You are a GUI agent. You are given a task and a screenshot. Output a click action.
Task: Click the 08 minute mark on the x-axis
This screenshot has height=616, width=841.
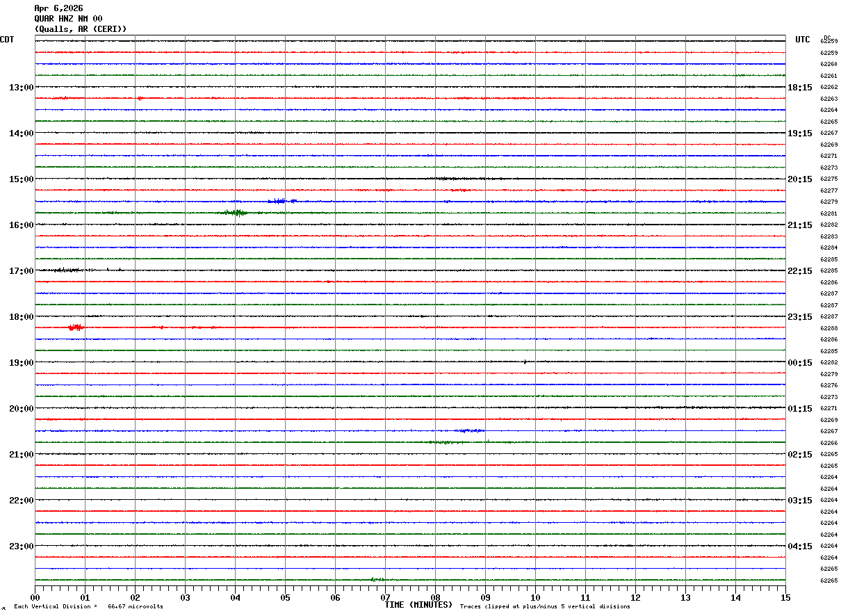click(x=435, y=597)
